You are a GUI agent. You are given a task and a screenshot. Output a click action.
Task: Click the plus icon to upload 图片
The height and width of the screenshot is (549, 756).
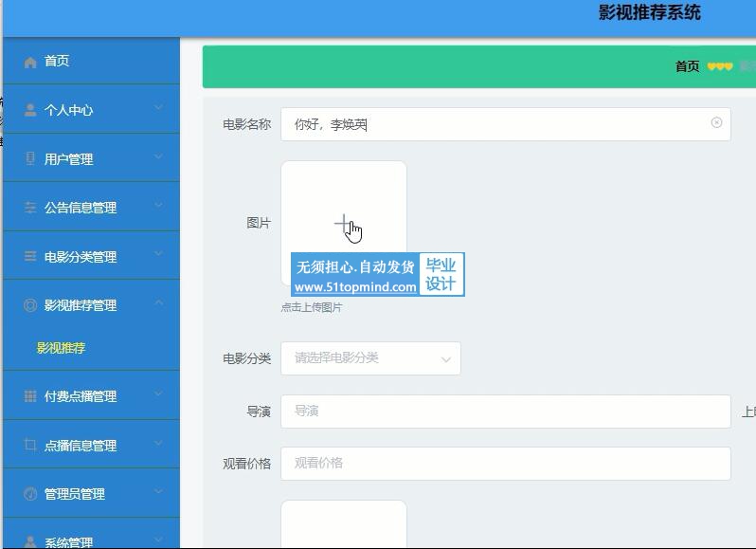(343, 223)
